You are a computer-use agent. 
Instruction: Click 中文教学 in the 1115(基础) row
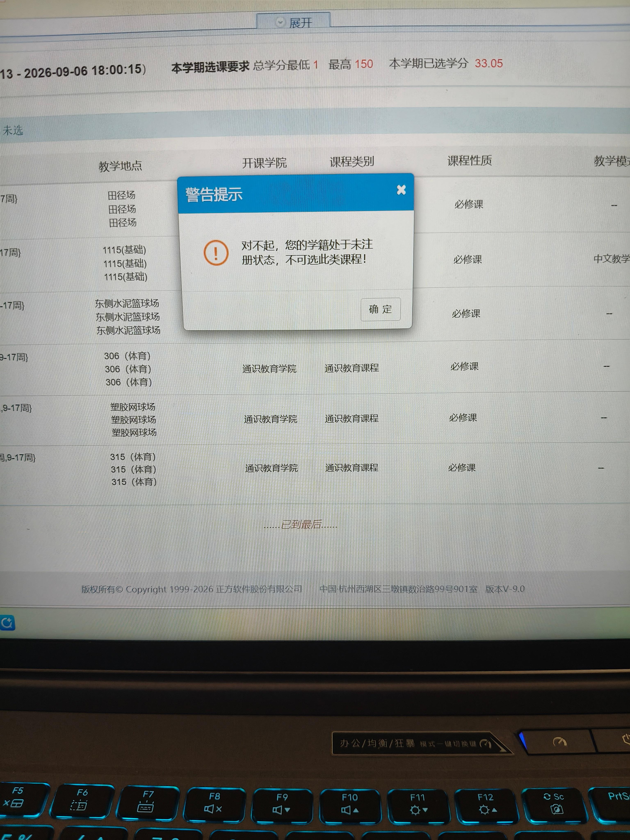[x=611, y=259]
